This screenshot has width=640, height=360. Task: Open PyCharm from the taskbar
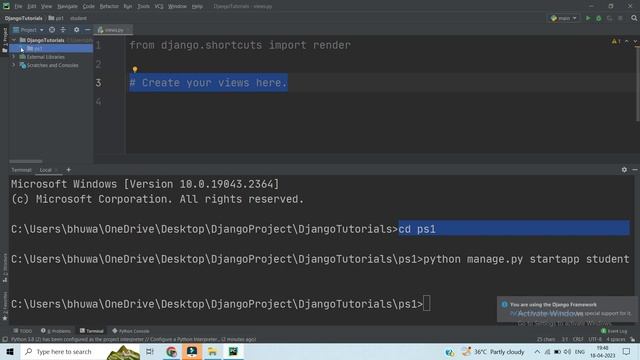pyautogui.click(x=233, y=352)
